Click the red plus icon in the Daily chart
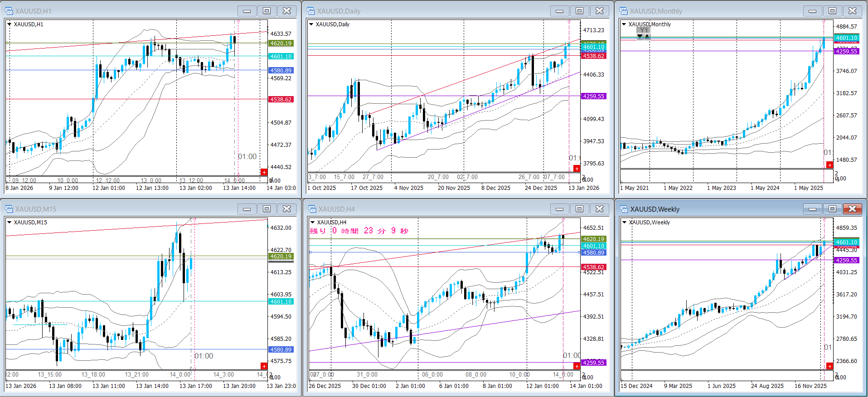Image resolution: width=868 pixels, height=397 pixels. [577, 169]
